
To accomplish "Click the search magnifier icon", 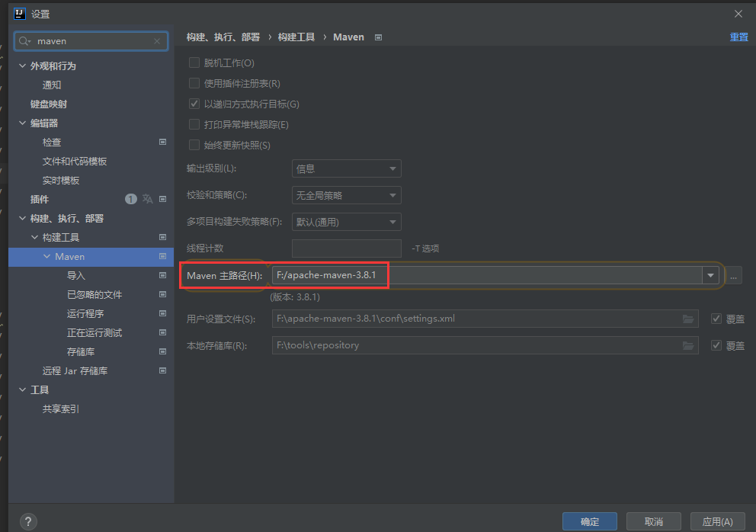I will (x=24, y=41).
